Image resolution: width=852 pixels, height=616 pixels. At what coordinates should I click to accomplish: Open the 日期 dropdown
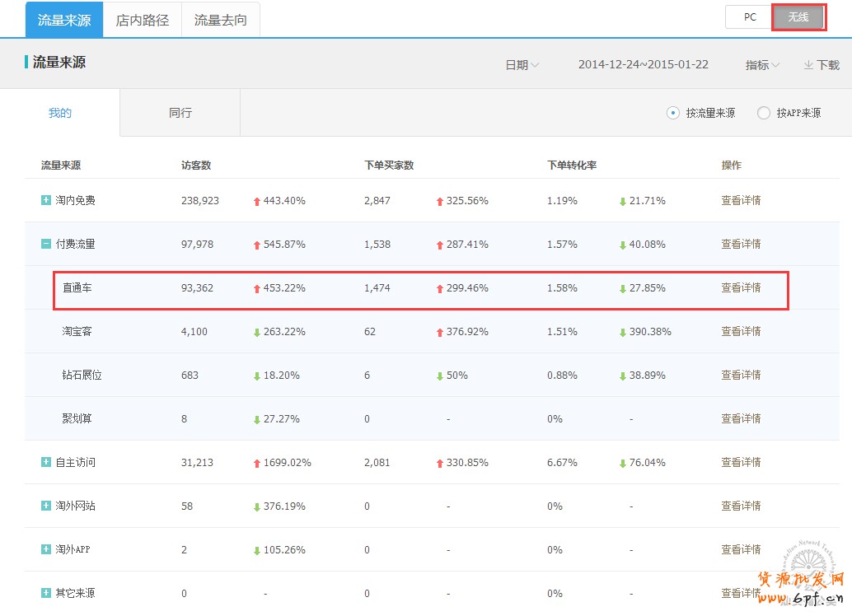click(522, 65)
